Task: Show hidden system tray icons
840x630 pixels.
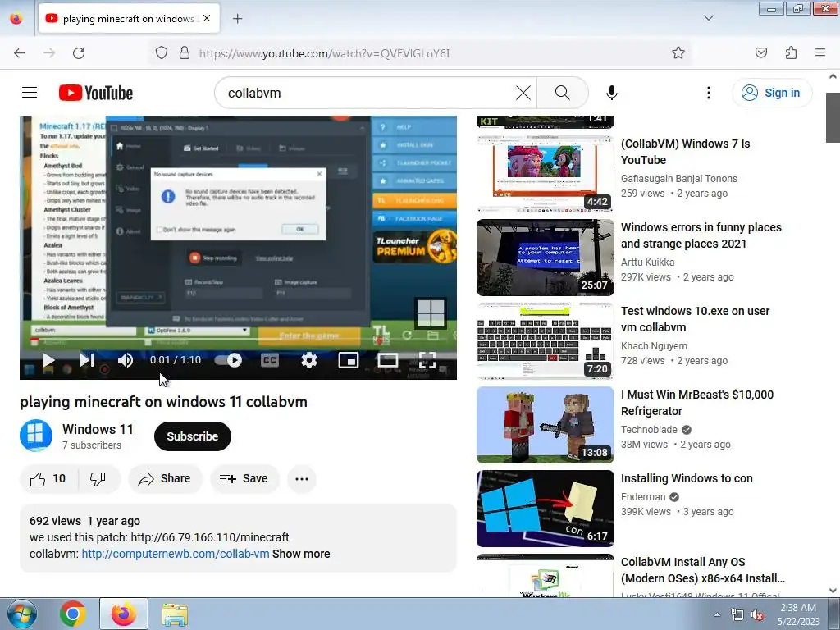Action: pos(717,614)
